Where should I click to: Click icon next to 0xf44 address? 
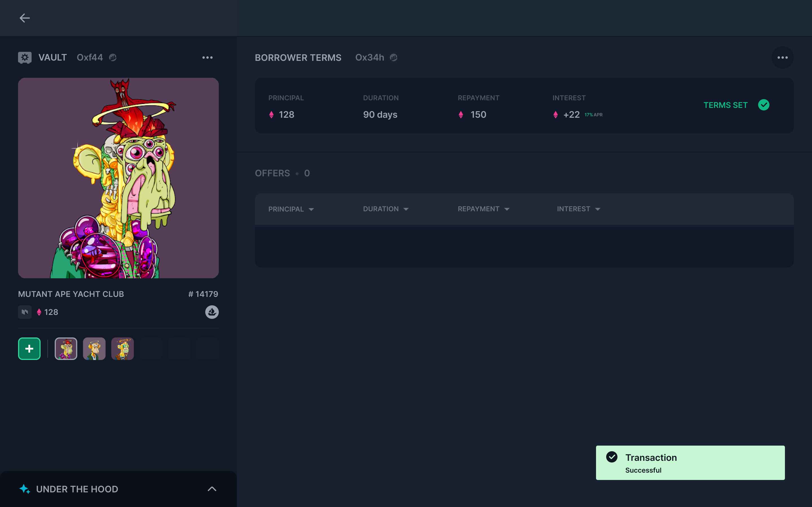[x=113, y=58]
